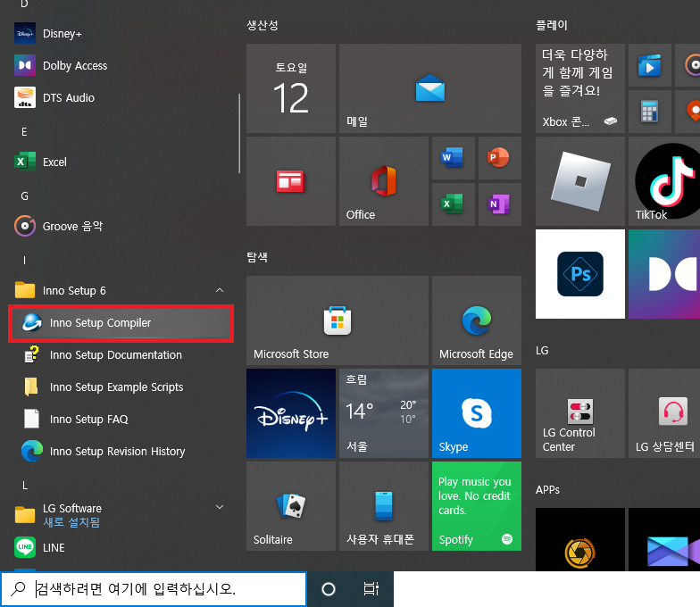
Task: Open the Calculator small tile
Action: (x=650, y=112)
